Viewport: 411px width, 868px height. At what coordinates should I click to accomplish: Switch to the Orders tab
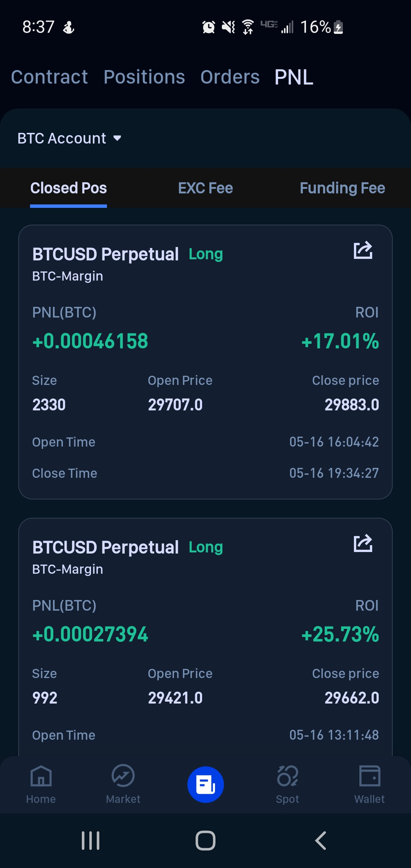click(x=230, y=77)
